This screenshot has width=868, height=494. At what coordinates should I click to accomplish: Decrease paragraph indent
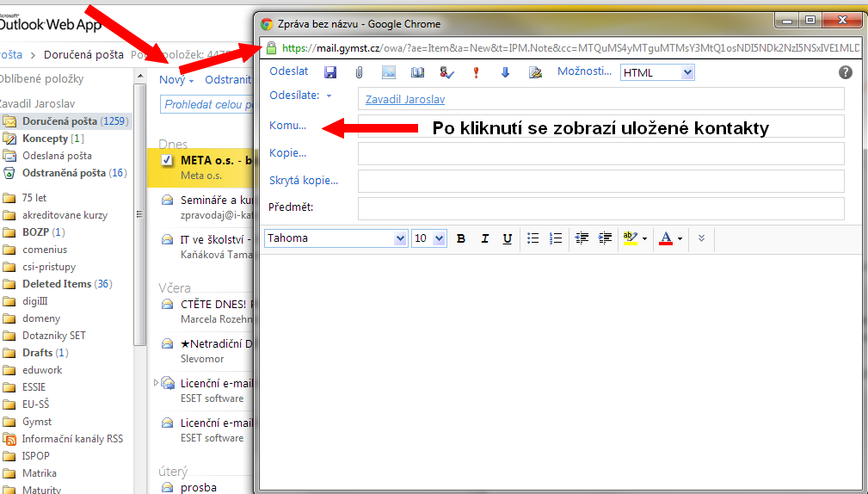coord(582,238)
